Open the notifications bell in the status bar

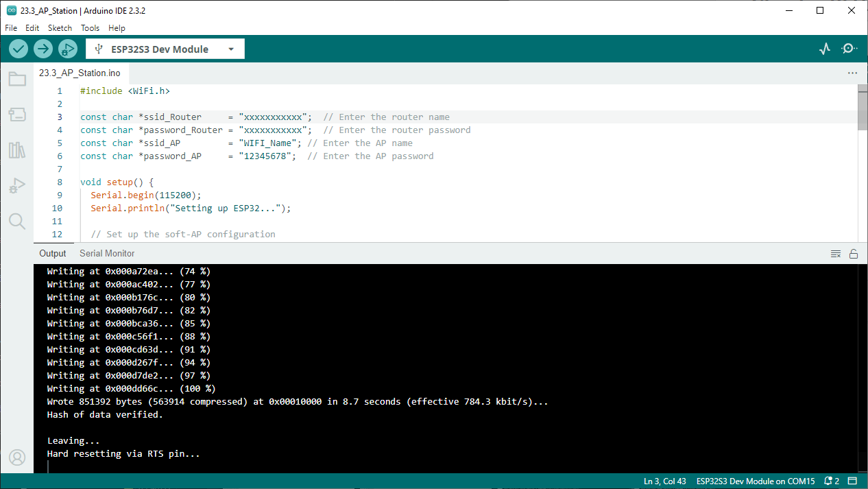832,481
